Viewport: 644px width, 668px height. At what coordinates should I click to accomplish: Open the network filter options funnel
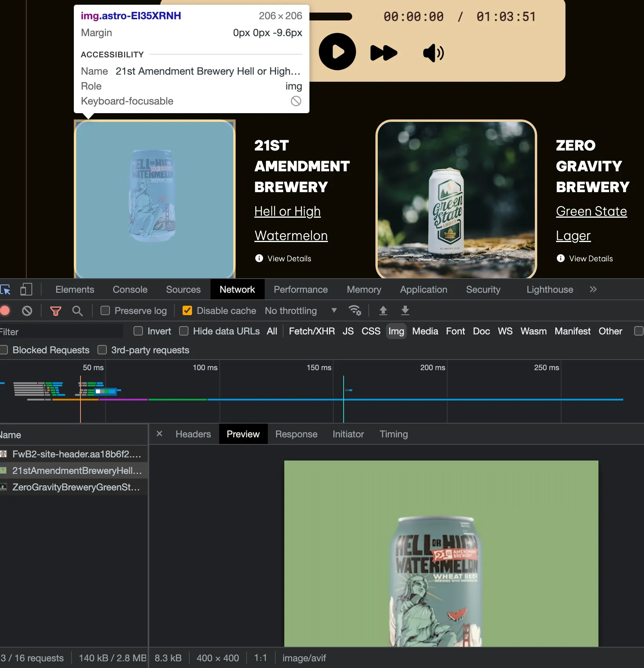55,310
